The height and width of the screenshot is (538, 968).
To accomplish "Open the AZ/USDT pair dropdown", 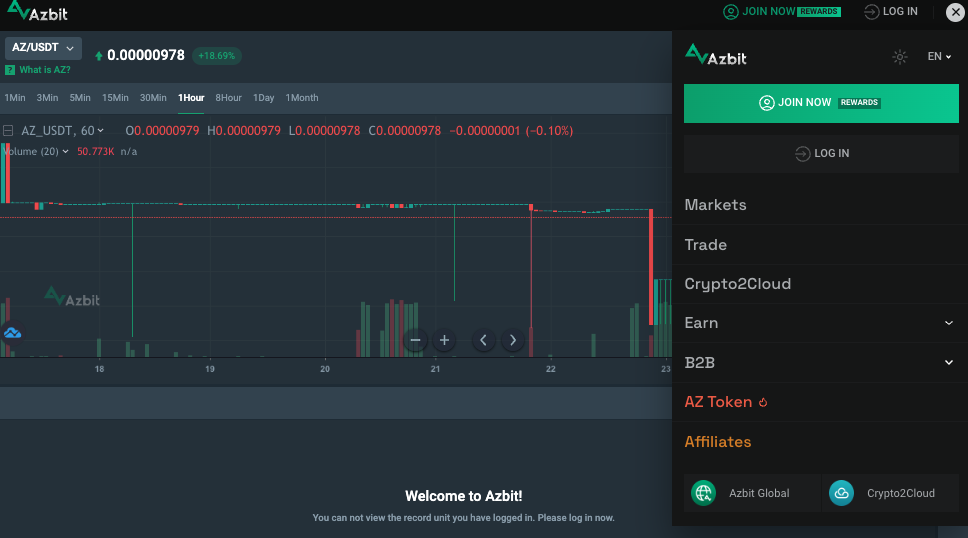I will tap(43, 48).
